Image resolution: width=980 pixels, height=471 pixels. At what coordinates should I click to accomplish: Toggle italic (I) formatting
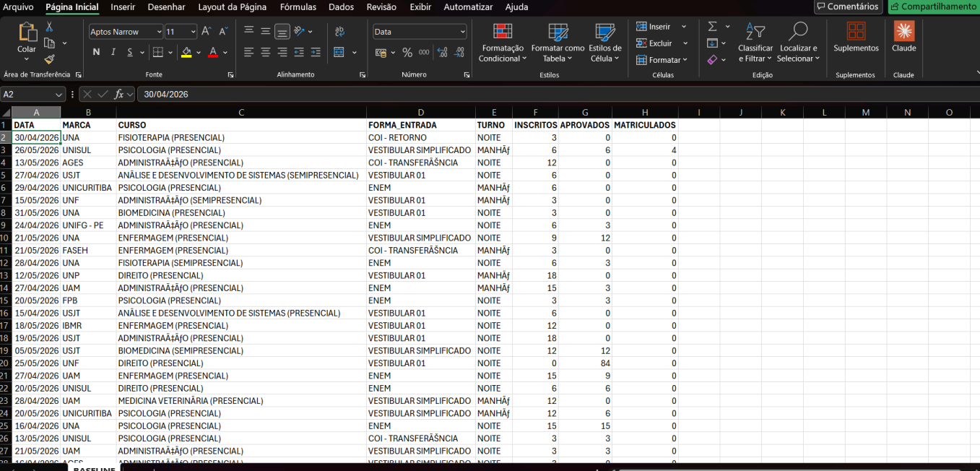pyautogui.click(x=113, y=52)
